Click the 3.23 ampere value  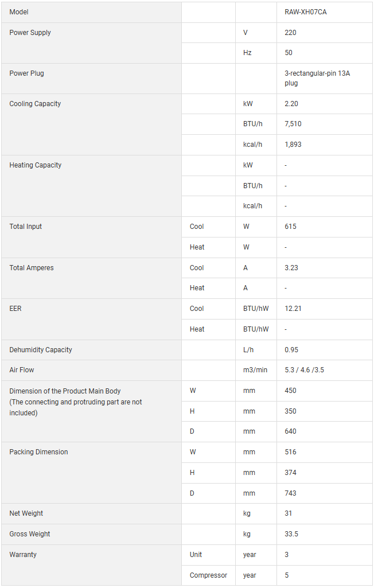291,268
